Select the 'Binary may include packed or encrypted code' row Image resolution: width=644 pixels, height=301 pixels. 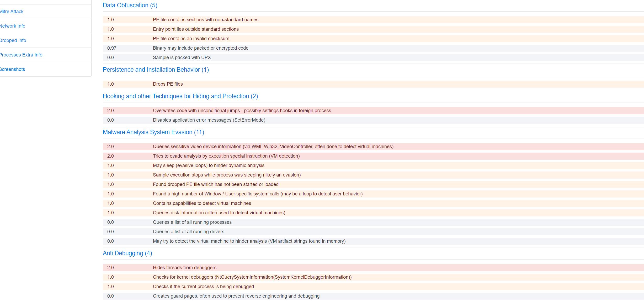pyautogui.click(x=200, y=48)
